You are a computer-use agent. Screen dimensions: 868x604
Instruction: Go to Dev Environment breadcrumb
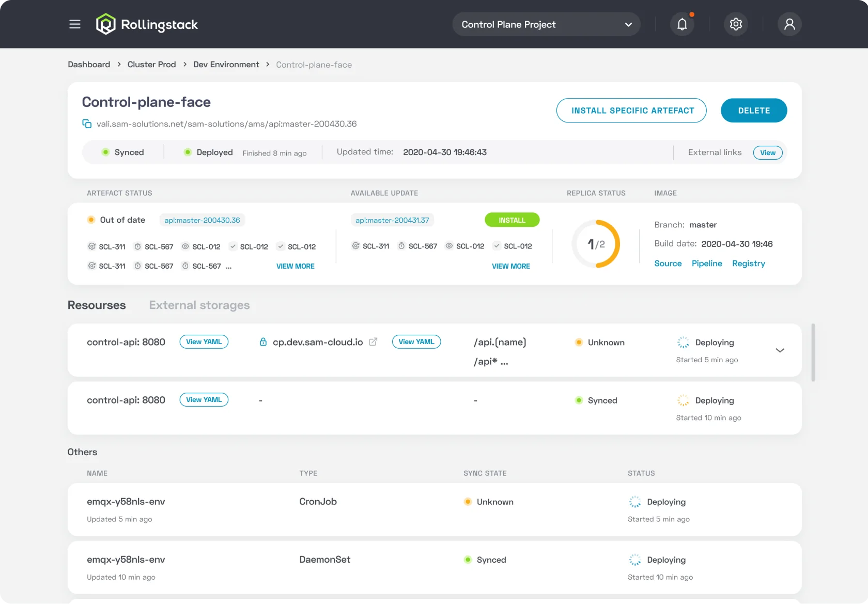coord(226,65)
